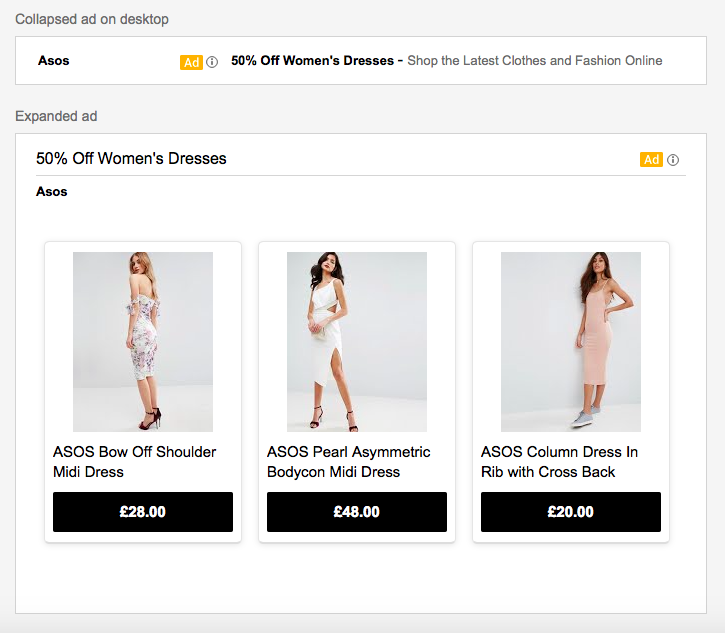
Task: Click the £20.00 price button
Action: point(571,512)
